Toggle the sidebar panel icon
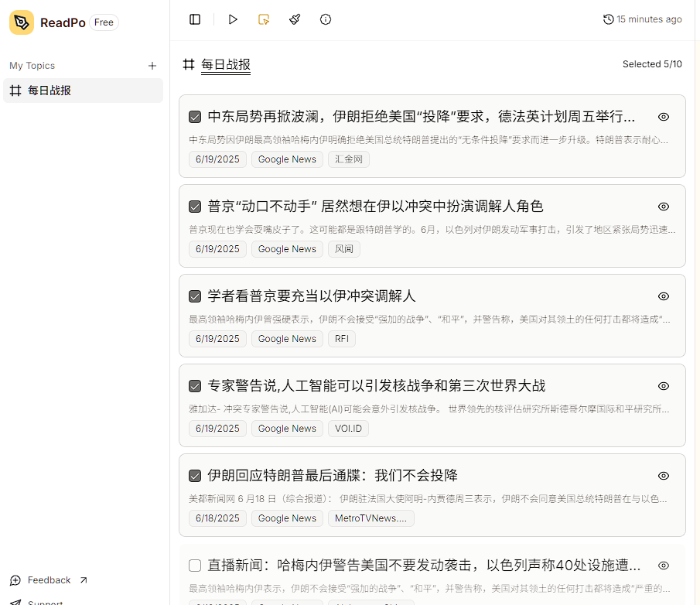700x605 pixels. (x=195, y=19)
